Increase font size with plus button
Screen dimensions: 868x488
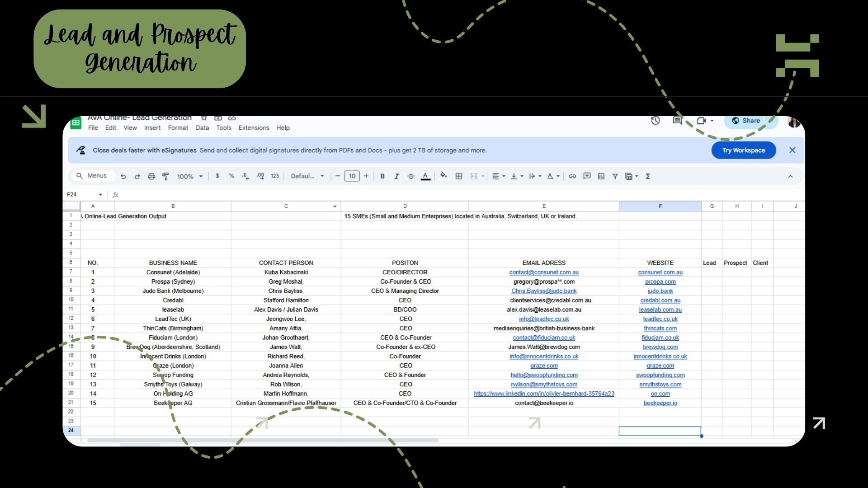(366, 176)
